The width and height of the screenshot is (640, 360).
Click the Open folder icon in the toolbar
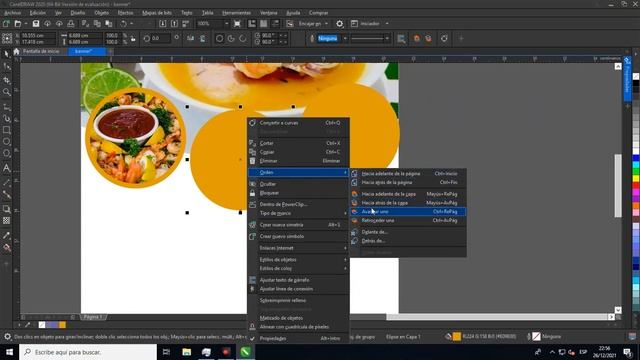[18, 24]
